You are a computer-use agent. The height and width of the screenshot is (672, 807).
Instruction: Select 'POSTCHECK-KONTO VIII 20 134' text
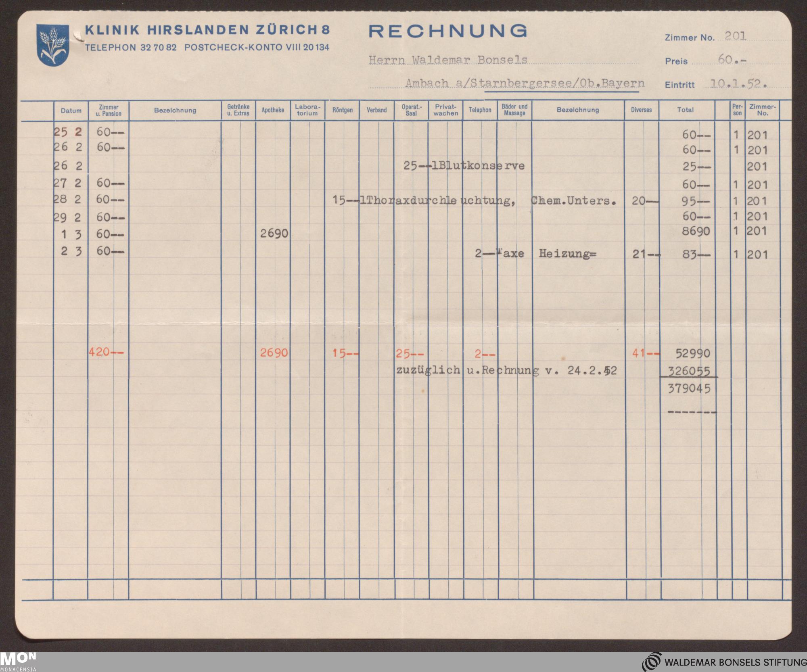pos(257,47)
